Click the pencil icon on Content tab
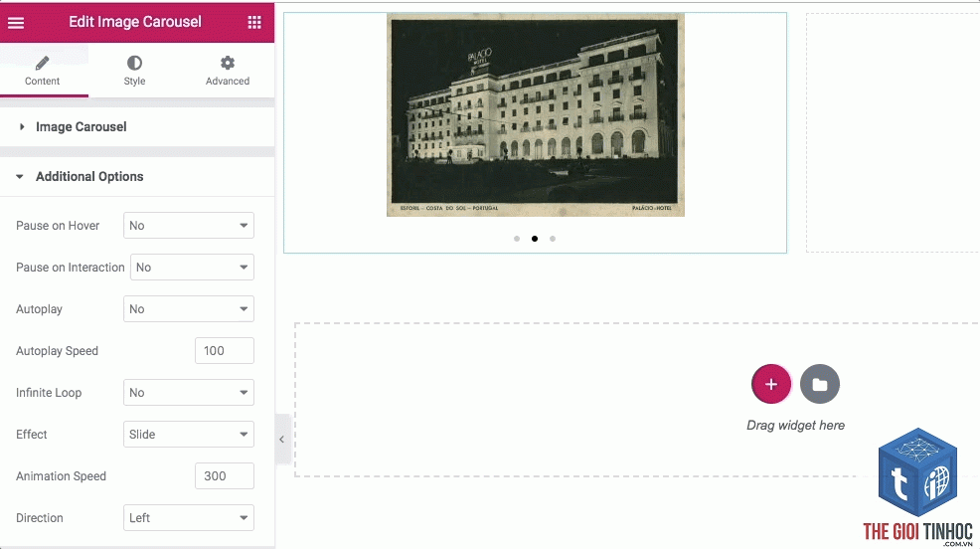The image size is (980, 549). tap(42, 63)
